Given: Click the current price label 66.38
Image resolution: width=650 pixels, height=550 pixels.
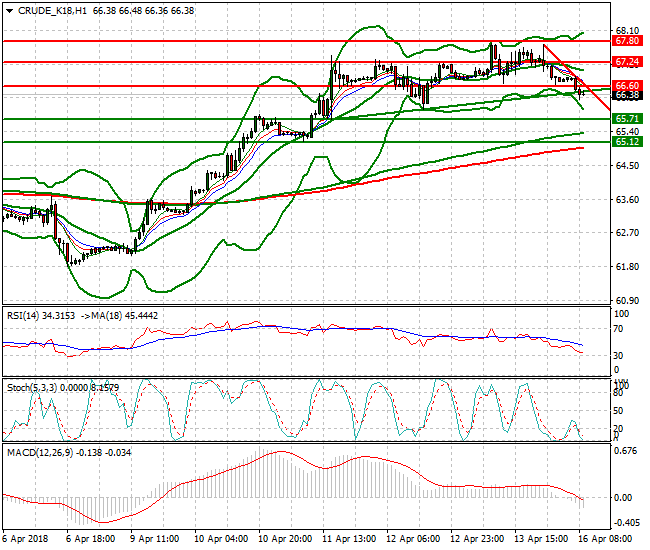Looking at the screenshot, I should (x=627, y=95).
